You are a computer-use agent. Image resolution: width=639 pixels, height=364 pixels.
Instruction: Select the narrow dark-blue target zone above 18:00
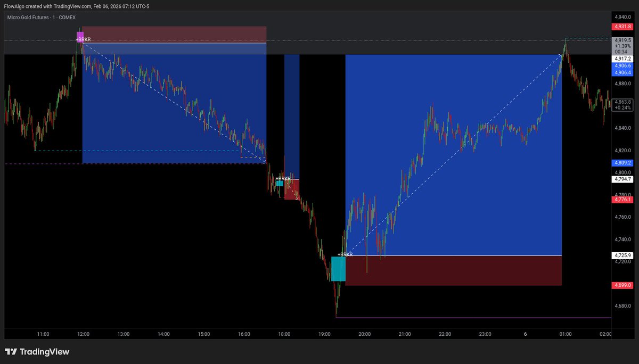(x=292, y=117)
